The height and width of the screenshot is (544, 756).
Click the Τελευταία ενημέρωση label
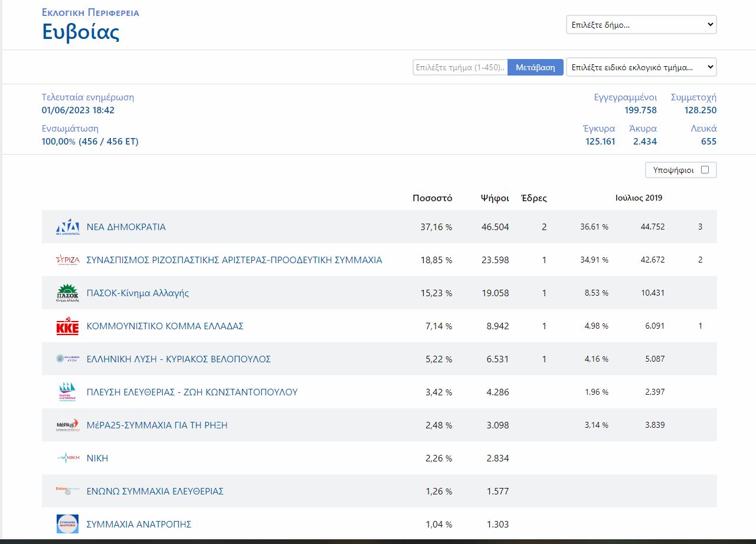[x=88, y=97]
